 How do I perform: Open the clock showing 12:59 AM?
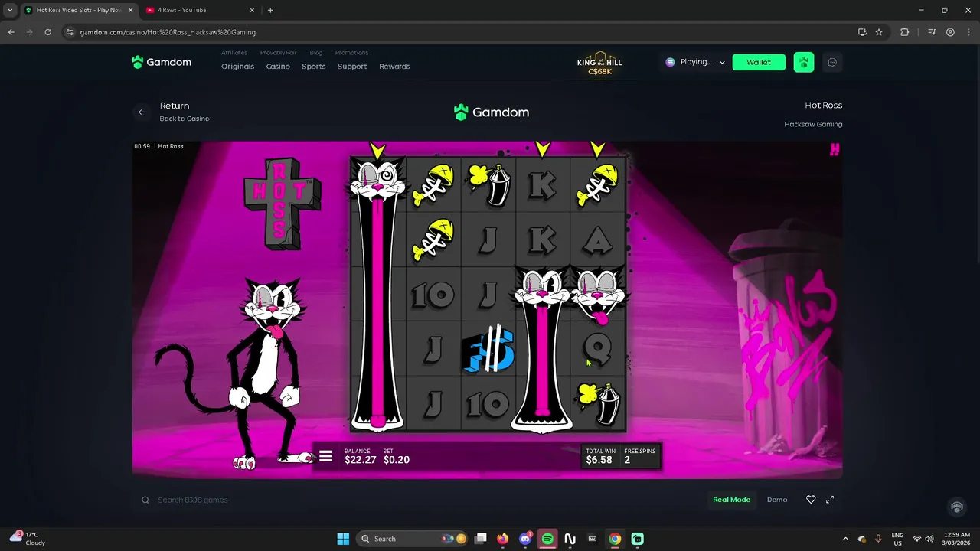click(x=955, y=539)
